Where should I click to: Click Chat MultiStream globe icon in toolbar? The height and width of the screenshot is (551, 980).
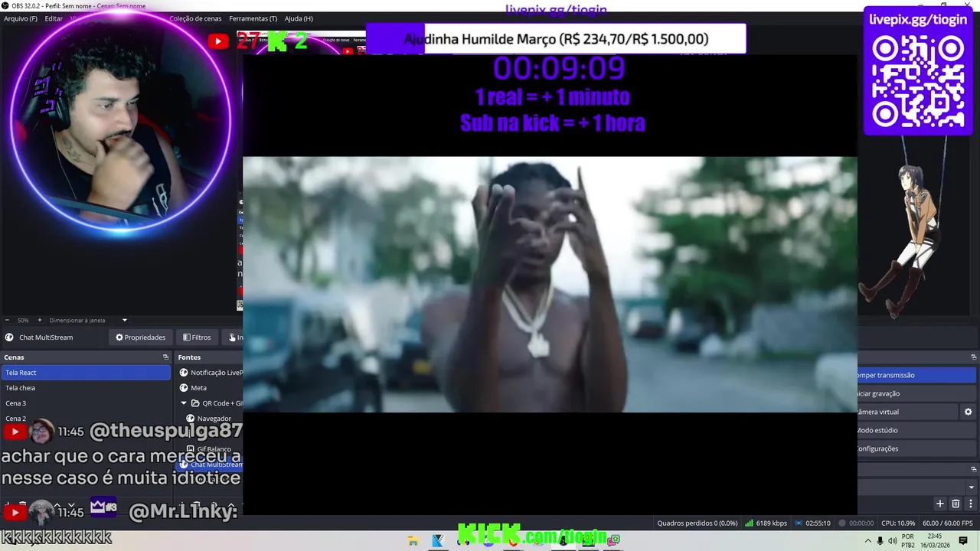click(x=9, y=337)
